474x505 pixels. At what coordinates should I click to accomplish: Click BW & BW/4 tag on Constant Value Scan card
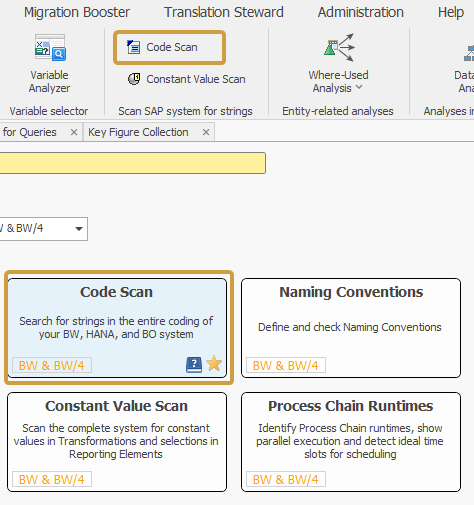pos(52,479)
